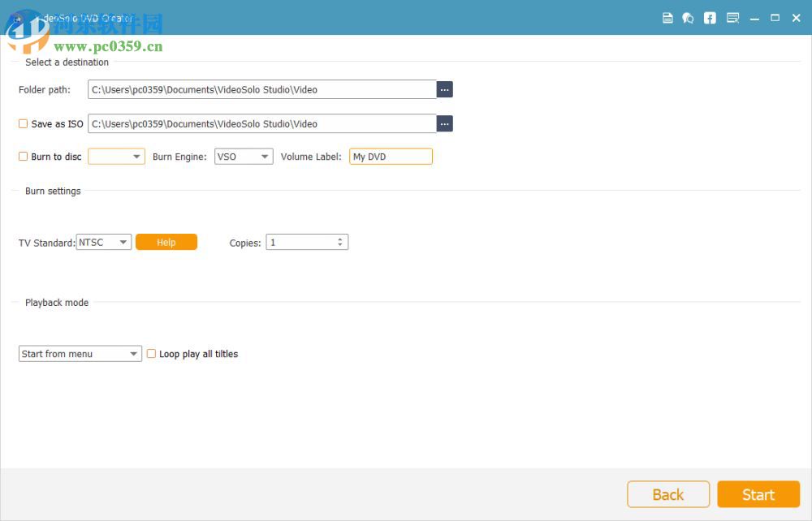The height and width of the screenshot is (521, 812).
Task: Open the disc drive selection dropdown
Action: [116, 157]
